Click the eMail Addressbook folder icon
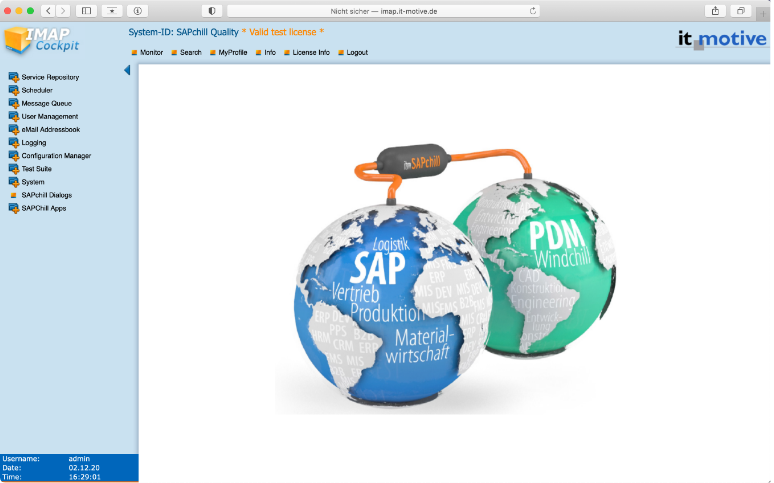The width and height of the screenshot is (774, 483). coord(14,129)
